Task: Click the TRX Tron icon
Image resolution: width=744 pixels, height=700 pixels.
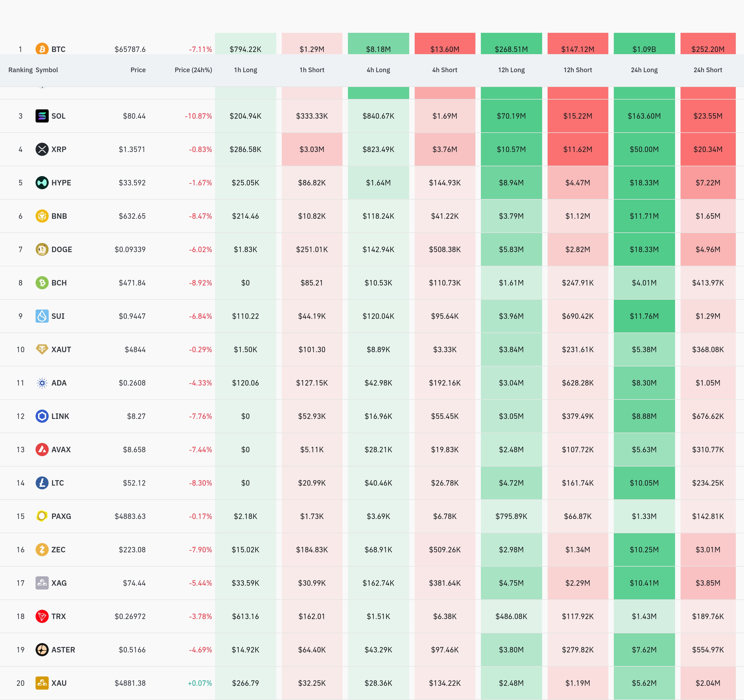Action: [42, 616]
